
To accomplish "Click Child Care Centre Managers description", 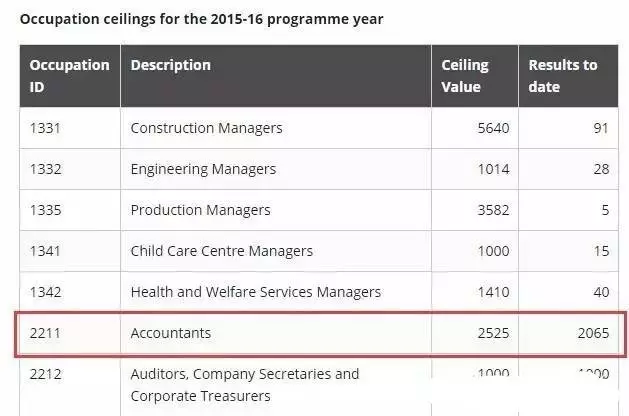I will (x=222, y=251).
